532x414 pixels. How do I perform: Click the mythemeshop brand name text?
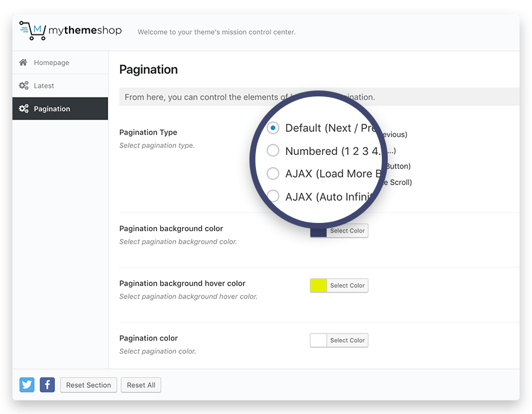coord(85,31)
